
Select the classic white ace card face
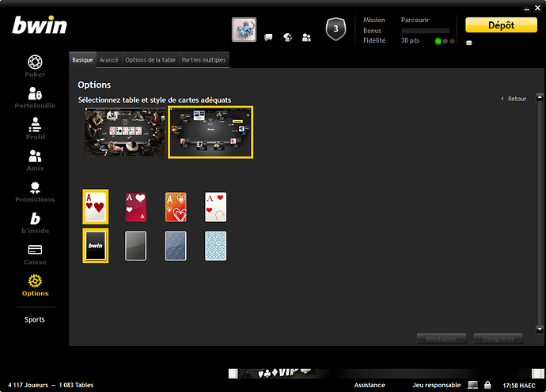(x=96, y=206)
